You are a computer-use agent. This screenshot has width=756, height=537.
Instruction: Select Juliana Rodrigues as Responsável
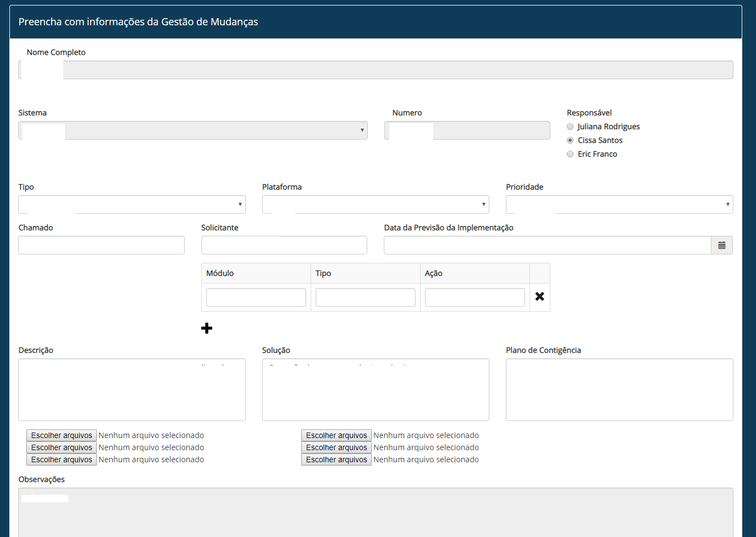tap(570, 126)
